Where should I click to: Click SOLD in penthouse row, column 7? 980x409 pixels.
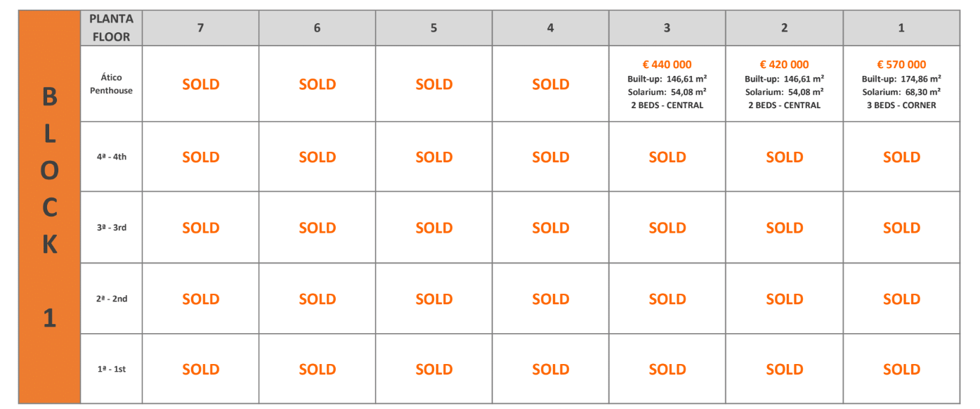click(x=201, y=84)
